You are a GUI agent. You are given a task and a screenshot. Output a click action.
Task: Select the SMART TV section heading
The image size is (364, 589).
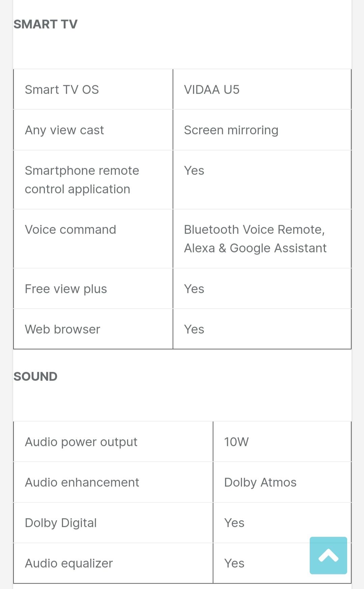click(45, 24)
